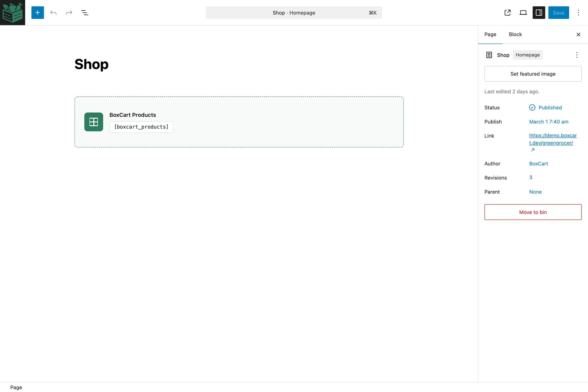Open page actions menu beside Homepage badge
The height and width of the screenshot is (392, 588).
pyautogui.click(x=577, y=55)
